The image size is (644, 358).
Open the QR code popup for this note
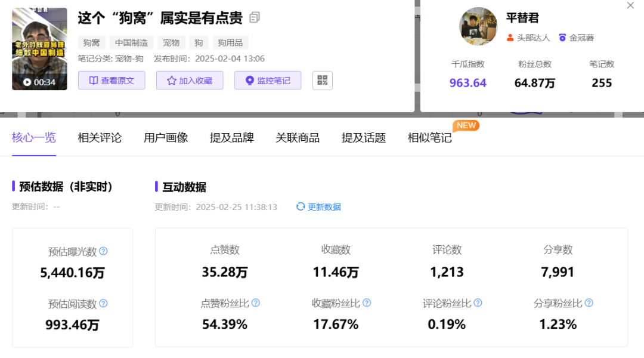click(x=322, y=81)
